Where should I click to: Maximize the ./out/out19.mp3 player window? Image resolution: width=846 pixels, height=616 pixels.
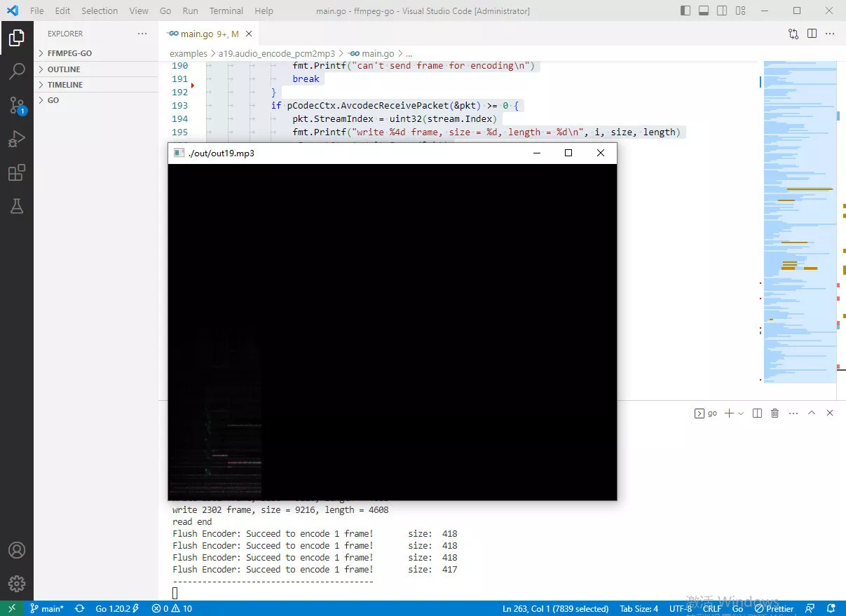[568, 153]
